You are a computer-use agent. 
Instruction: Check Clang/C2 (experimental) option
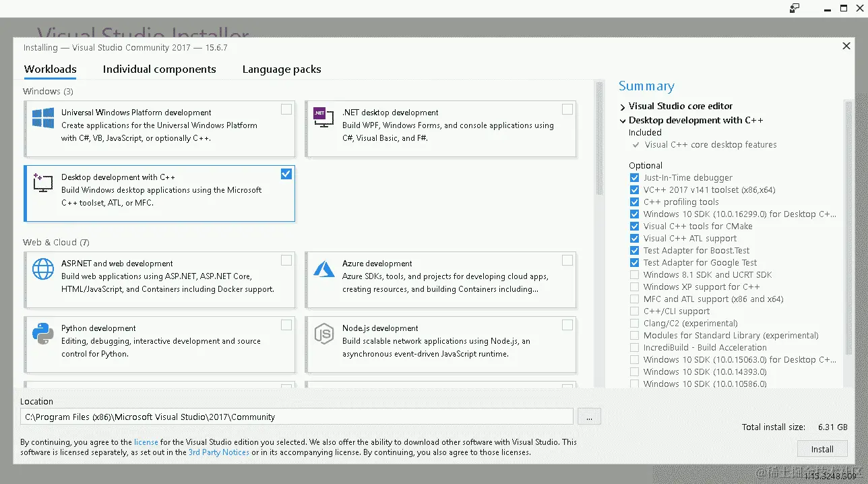(634, 324)
